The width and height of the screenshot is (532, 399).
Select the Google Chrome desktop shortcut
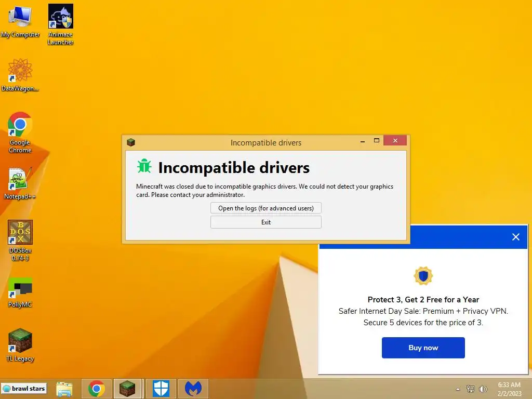point(20,132)
